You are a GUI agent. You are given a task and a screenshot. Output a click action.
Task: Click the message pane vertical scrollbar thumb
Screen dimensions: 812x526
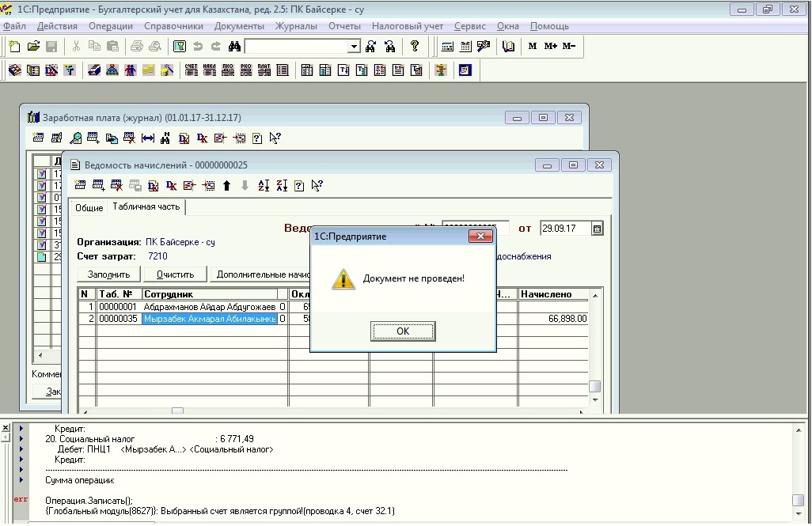click(798, 500)
